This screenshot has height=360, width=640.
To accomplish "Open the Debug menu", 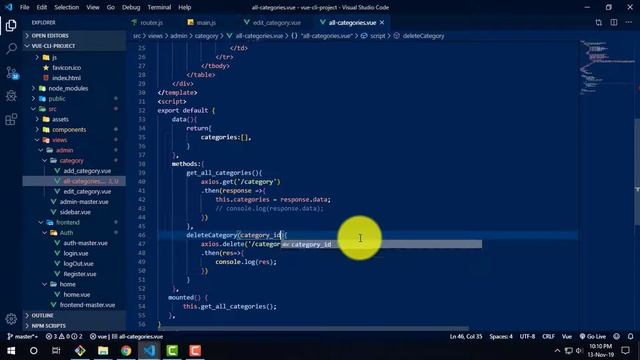I will [x=131, y=7].
